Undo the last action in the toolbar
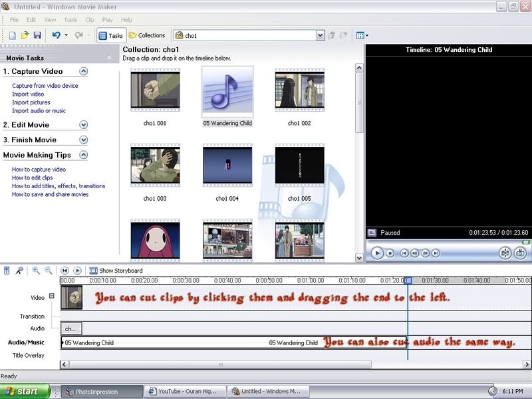This screenshot has height=399, width=532. (57, 35)
